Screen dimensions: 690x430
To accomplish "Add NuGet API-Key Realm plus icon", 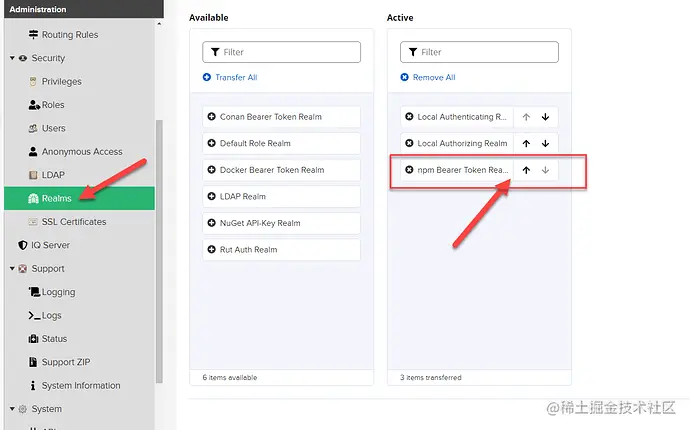I will (211, 223).
